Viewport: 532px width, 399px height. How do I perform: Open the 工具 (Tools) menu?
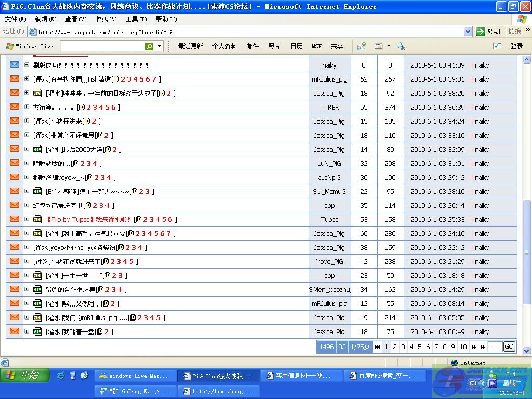coord(135,19)
